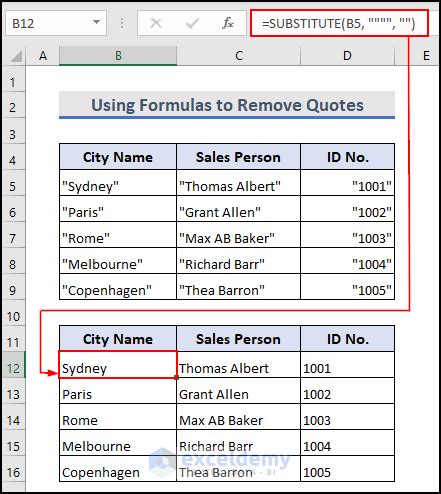Click 'ID No.' header in row 4
The width and height of the screenshot is (441, 494).
pos(348,157)
